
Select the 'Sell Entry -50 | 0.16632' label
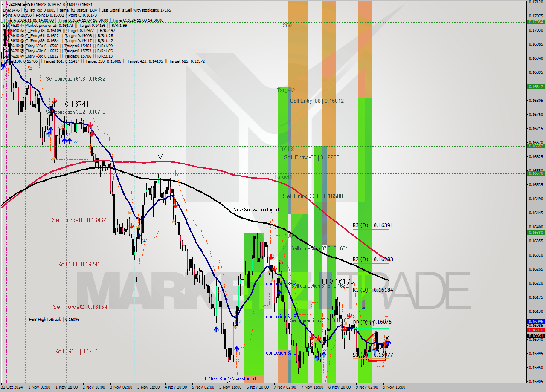coord(311,157)
